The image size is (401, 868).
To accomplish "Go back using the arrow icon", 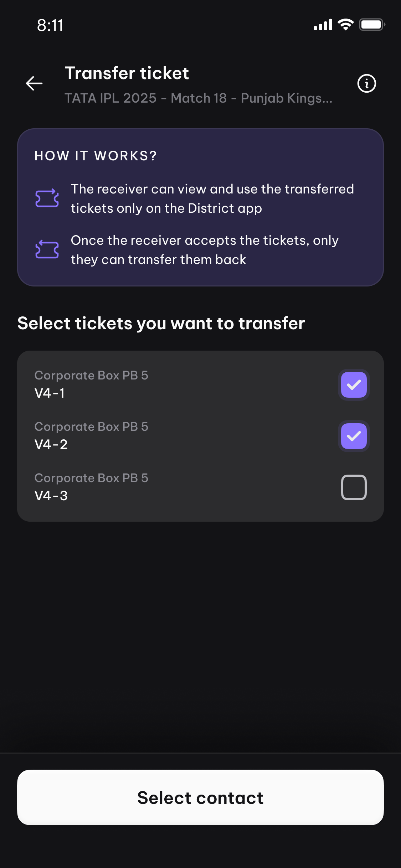I will tap(34, 83).
